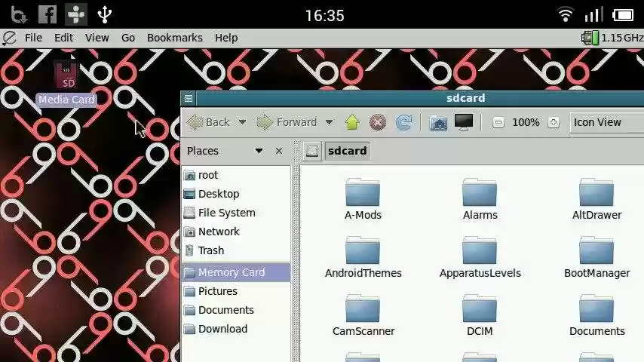Image resolution: width=644 pixels, height=362 pixels.
Task: Click the Wi-Fi status icon
Action: pos(566,15)
